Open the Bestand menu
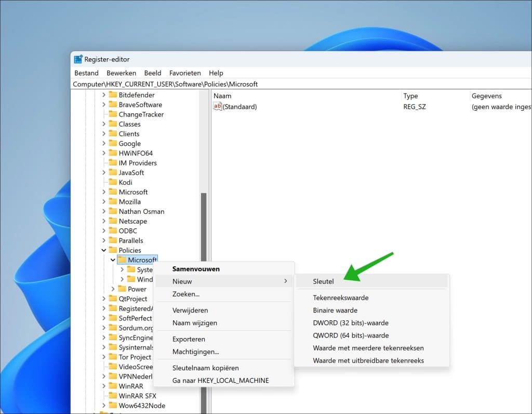Viewport: 532px width, 414px height. click(x=87, y=73)
